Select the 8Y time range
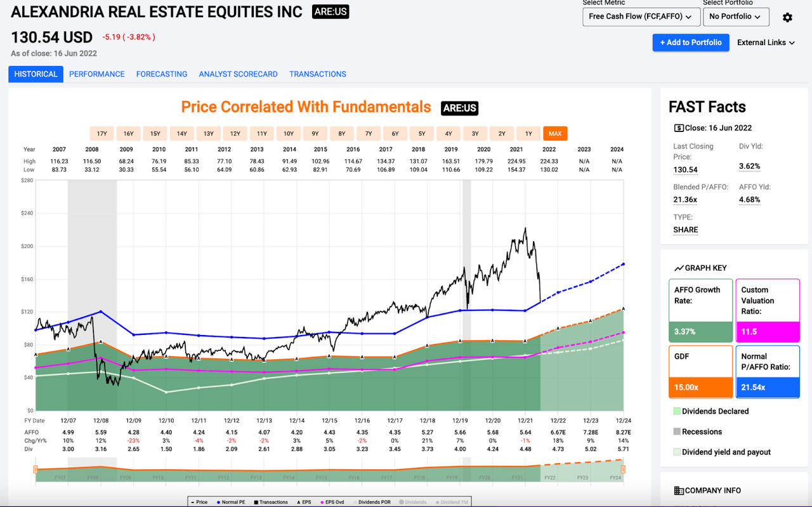 pyautogui.click(x=341, y=134)
